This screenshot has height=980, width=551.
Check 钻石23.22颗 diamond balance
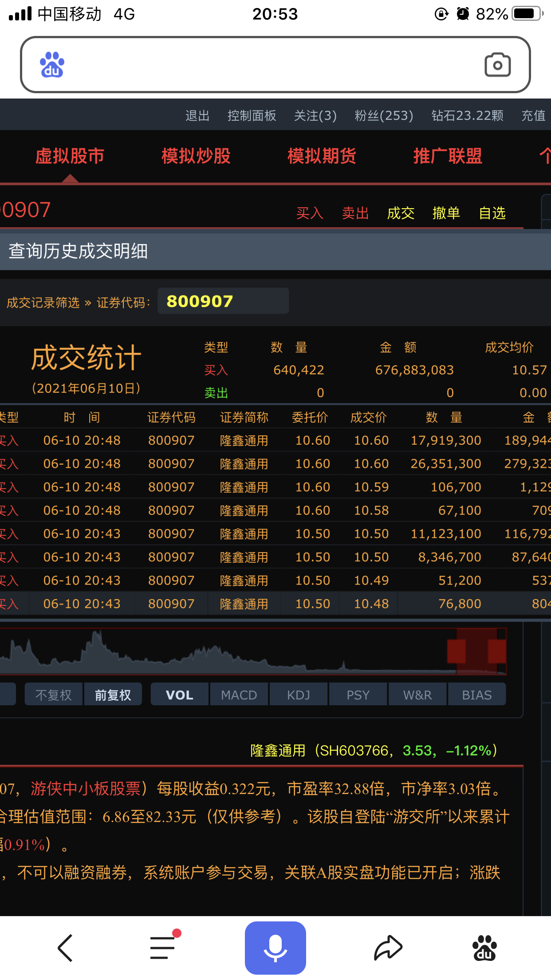(x=468, y=116)
